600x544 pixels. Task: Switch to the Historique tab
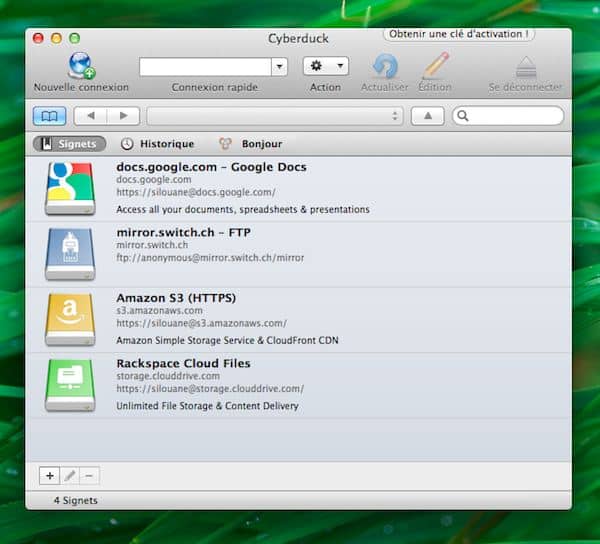tap(157, 144)
